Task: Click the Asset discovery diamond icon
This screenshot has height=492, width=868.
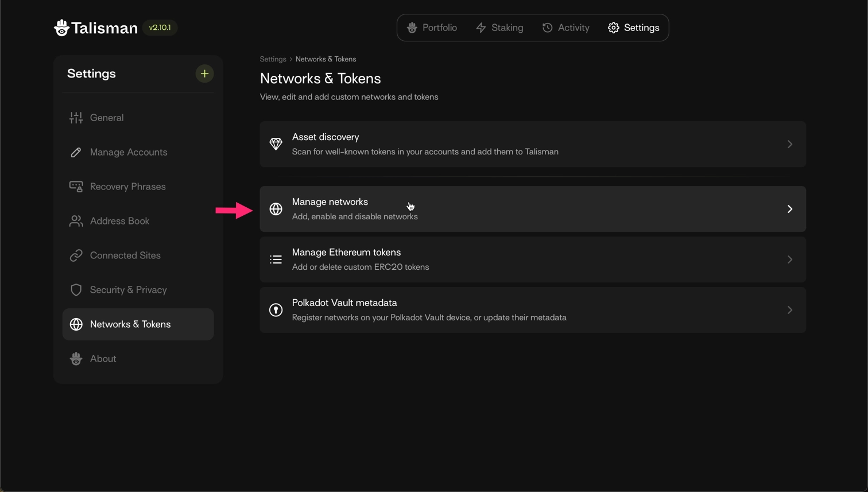Action: 276,144
